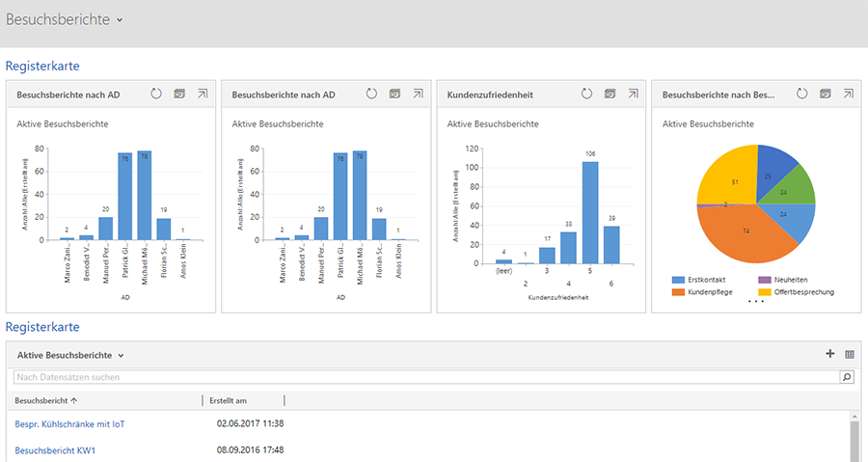Viewport: 868px width, 462px height.
Task: Open the Besuchsberichte dashboard selector dropdown
Action: click(x=119, y=20)
